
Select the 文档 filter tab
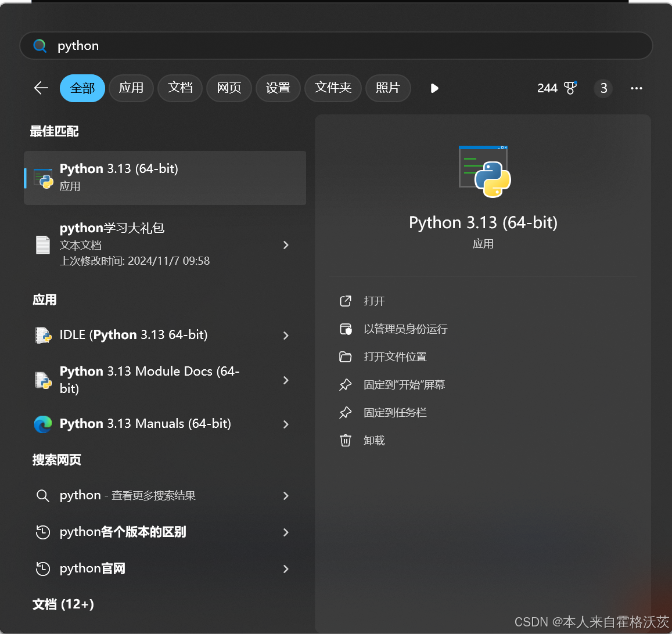180,88
